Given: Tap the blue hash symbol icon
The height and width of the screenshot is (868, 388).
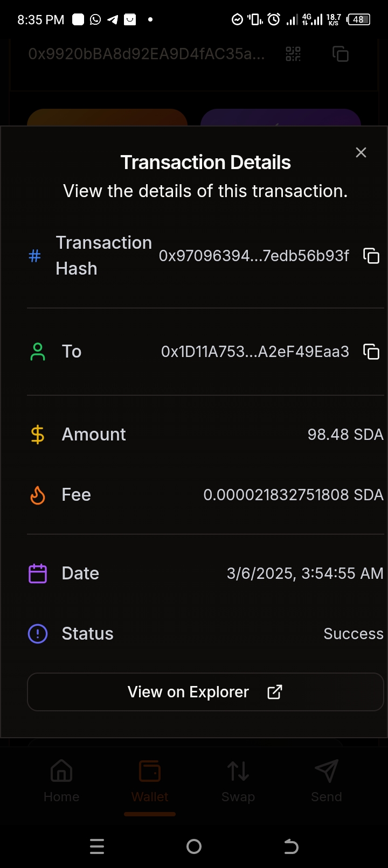Looking at the screenshot, I should (x=34, y=256).
